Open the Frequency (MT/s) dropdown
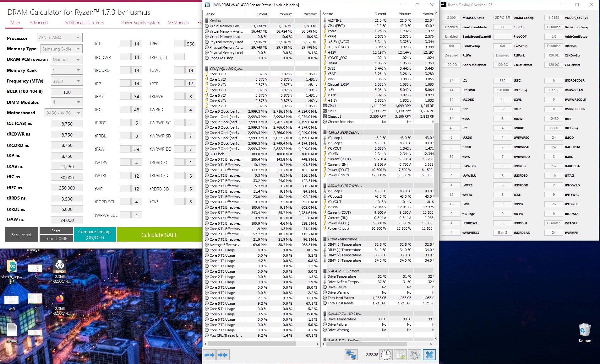Screen dimensions: 600x364 click(x=67, y=81)
